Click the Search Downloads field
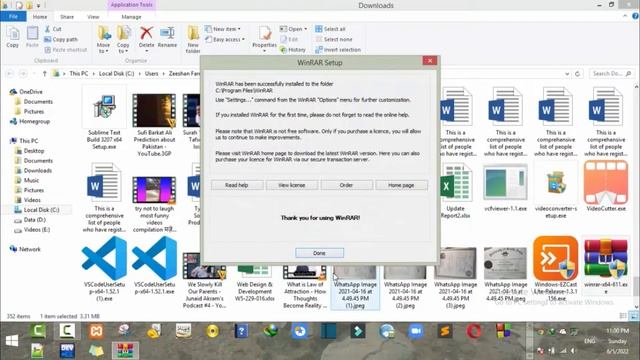Viewport: 640px width, 360px height. pos(611,74)
